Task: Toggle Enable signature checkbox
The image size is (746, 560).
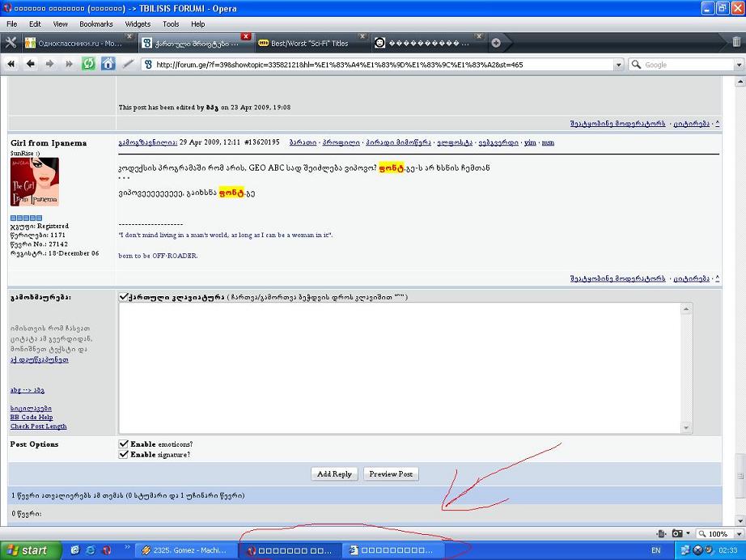Action: 123,454
